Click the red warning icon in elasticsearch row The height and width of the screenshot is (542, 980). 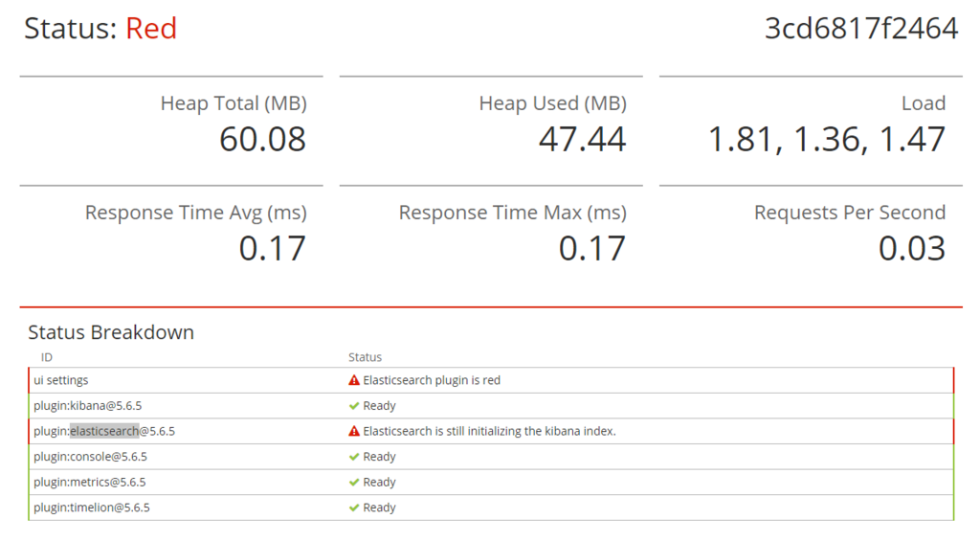(354, 431)
